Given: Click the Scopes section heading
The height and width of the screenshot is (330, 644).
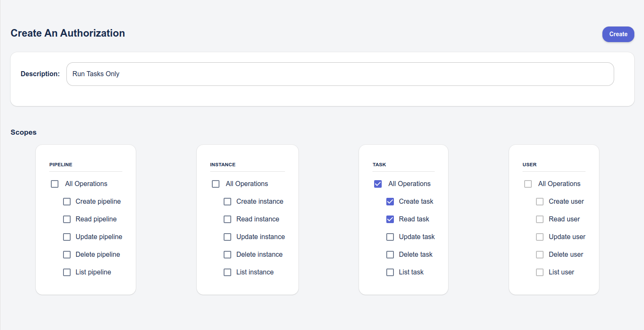Looking at the screenshot, I should [24, 132].
